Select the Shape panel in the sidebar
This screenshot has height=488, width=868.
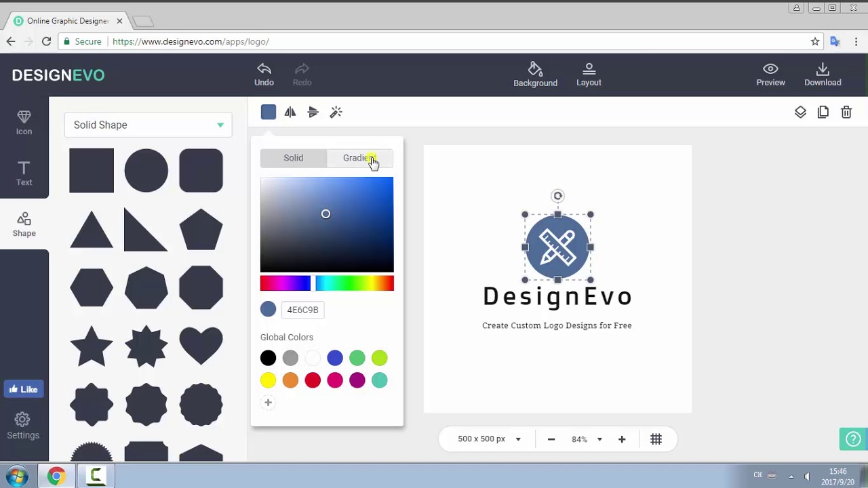pos(24,225)
